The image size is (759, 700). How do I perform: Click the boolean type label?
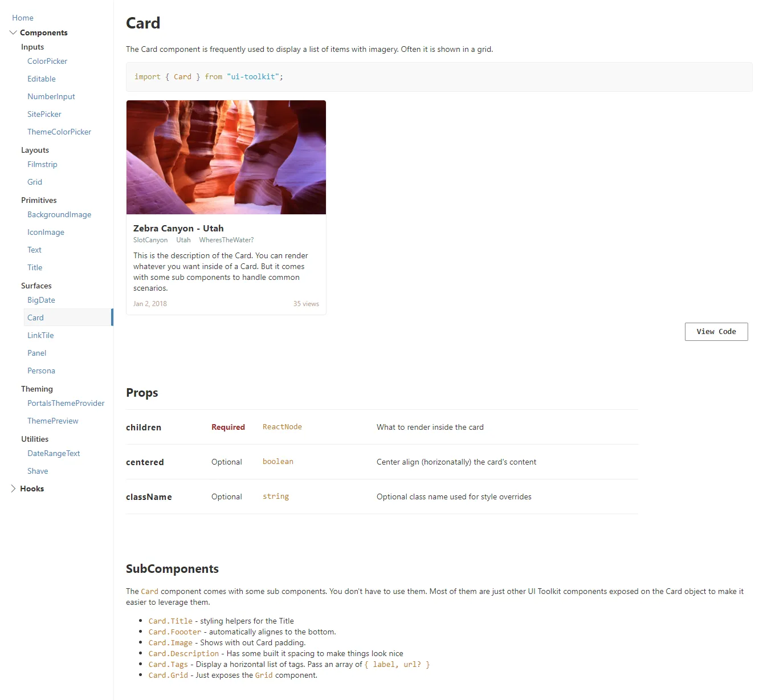coord(278,462)
